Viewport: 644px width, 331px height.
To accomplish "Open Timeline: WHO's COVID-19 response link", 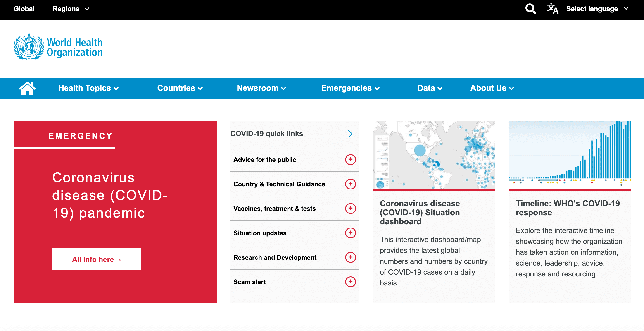I will [x=568, y=208].
